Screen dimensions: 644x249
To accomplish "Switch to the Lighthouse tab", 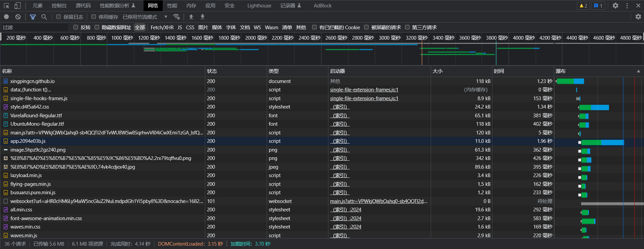I will (x=259, y=6).
